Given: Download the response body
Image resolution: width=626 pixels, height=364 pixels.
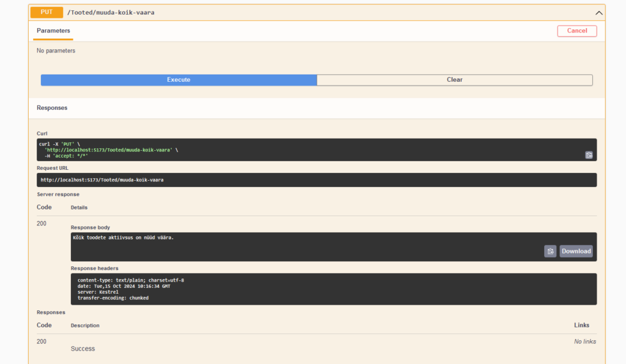Looking at the screenshot, I should click(x=576, y=251).
